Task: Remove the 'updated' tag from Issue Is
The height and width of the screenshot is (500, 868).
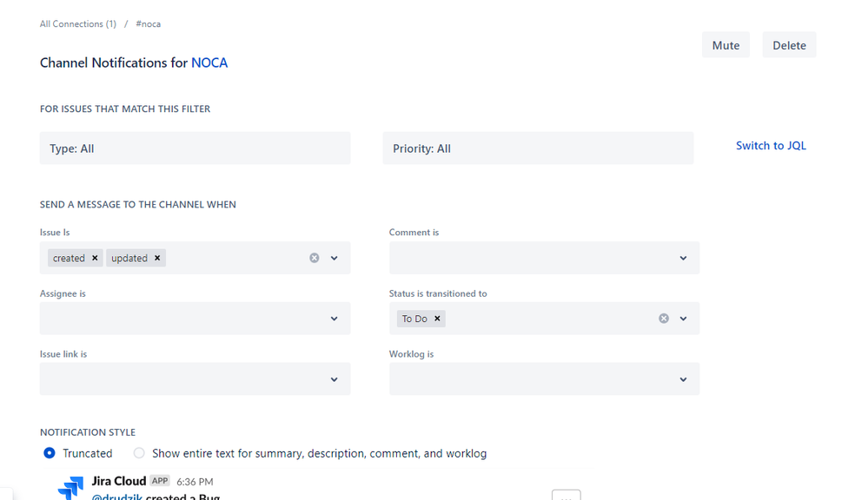Action: point(157,259)
